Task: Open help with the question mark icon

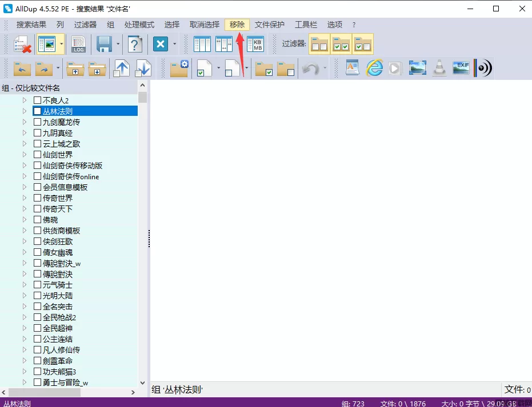Action: pos(135,44)
